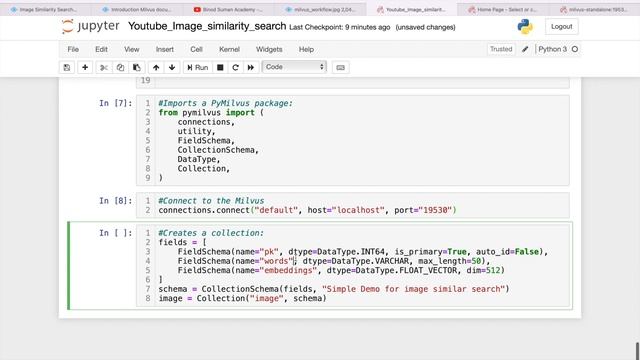Screen dimensions: 640x360
Task: Click the #Imports a PyMilvus package: comment
Action: (225, 103)
